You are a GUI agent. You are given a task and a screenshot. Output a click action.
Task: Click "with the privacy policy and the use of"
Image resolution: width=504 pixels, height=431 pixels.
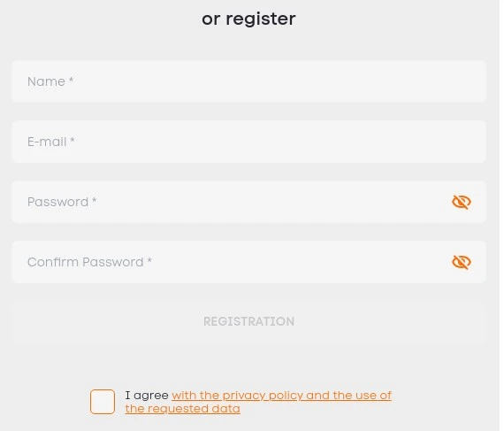click(281, 396)
